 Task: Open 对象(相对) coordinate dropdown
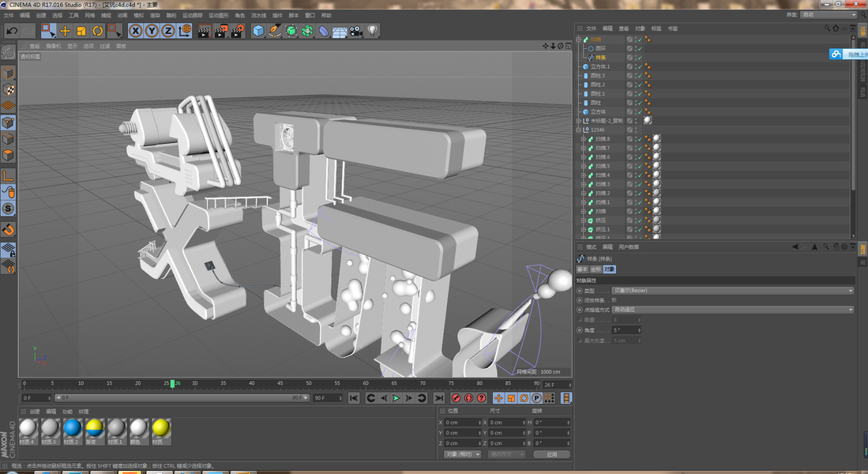pyautogui.click(x=464, y=454)
